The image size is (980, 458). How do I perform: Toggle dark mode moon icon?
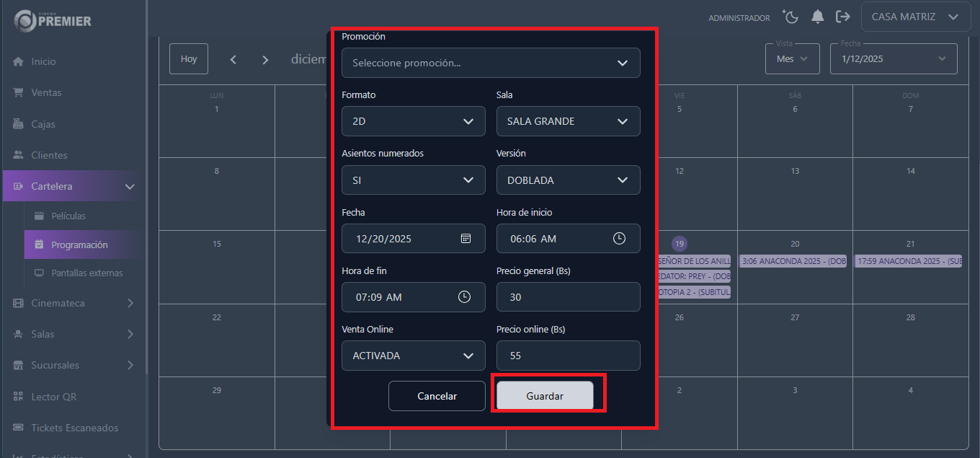[x=790, y=17]
